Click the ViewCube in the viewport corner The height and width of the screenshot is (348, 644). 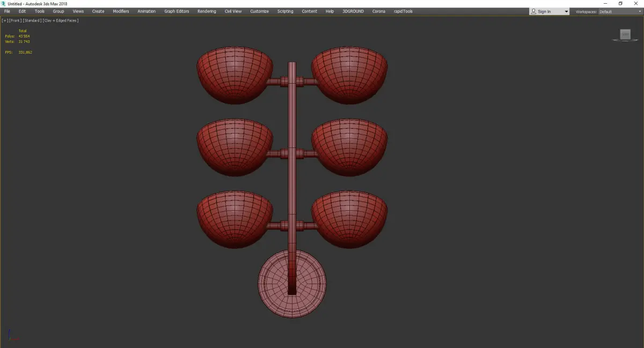tap(625, 35)
